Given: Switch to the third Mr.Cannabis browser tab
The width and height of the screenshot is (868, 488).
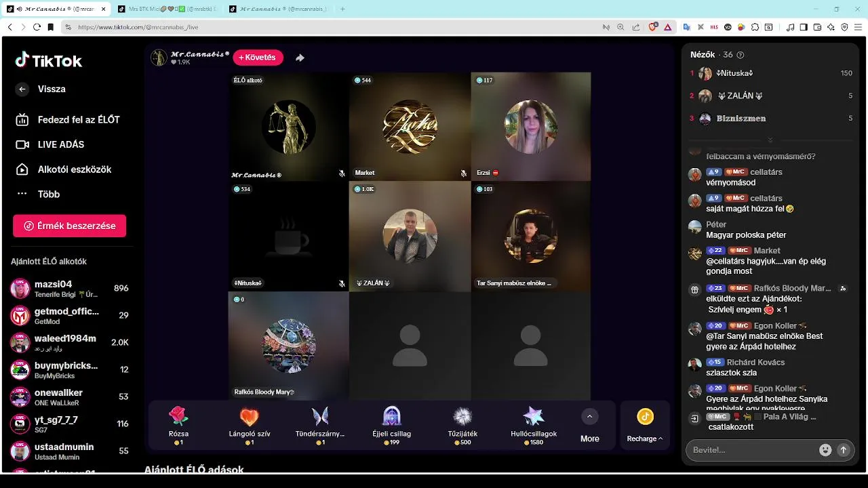Looking at the screenshot, I should [x=278, y=9].
